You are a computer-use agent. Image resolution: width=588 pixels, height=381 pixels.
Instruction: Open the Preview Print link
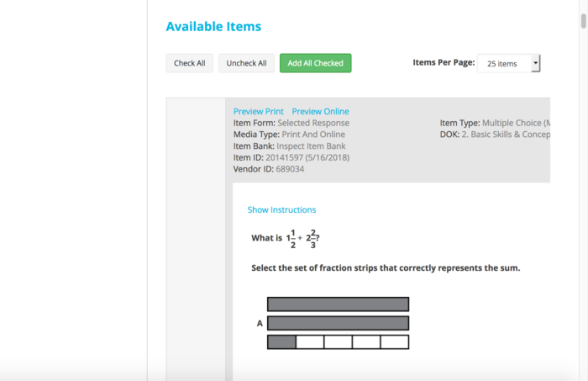pyautogui.click(x=258, y=111)
